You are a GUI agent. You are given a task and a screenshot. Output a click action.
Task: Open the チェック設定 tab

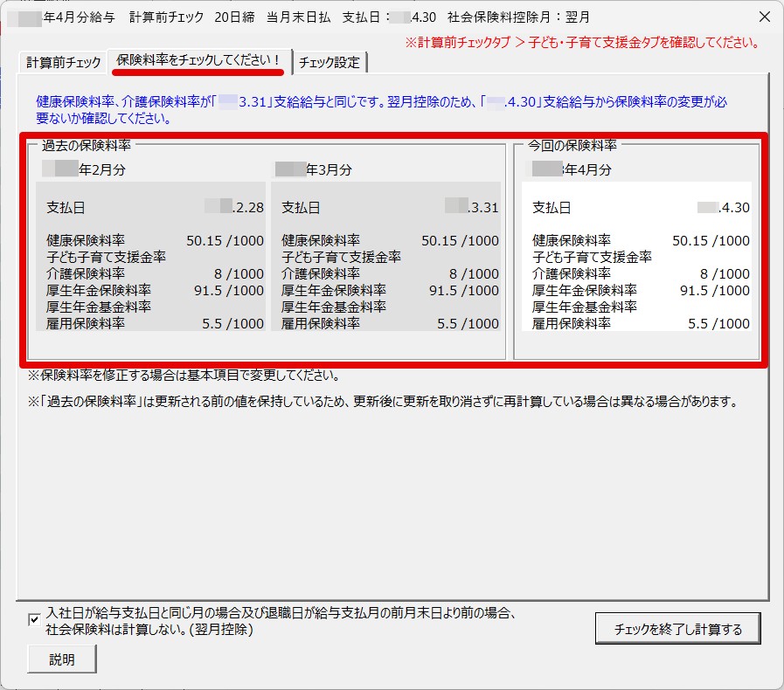click(x=330, y=62)
